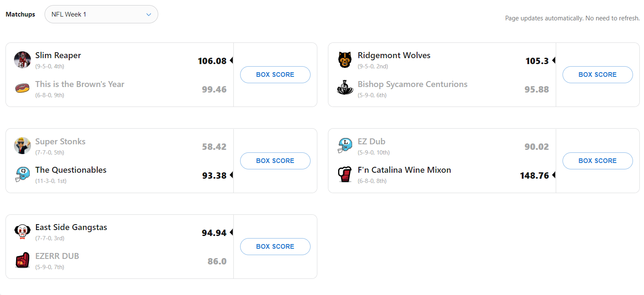644x295 pixels.
Task: Open the F'n Catalina Wine Mixon team link
Action: coord(404,170)
